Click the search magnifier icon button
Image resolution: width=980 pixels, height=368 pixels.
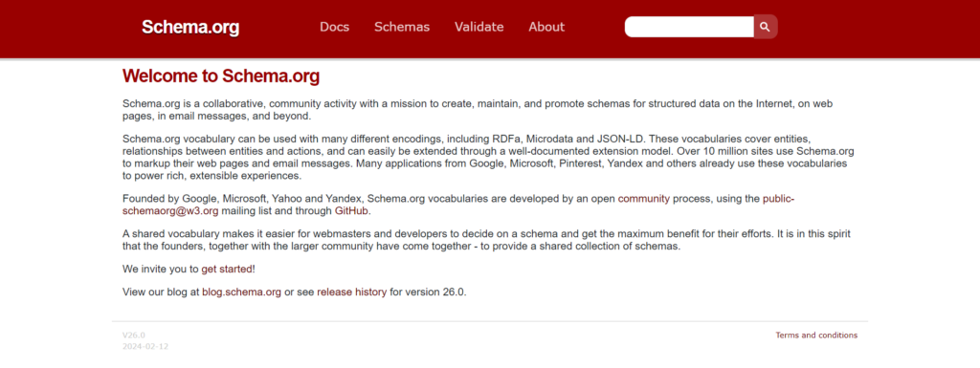point(765,27)
